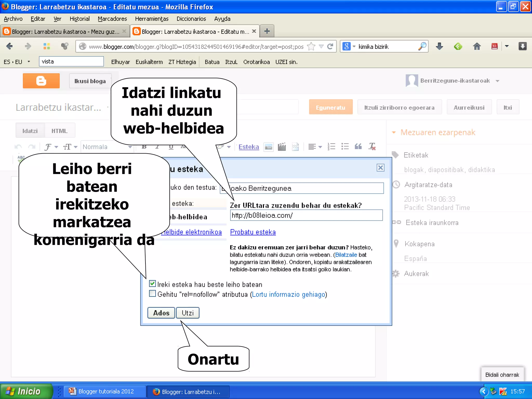Insert a video with the clapperboard icon
532x399 pixels.
click(x=282, y=147)
